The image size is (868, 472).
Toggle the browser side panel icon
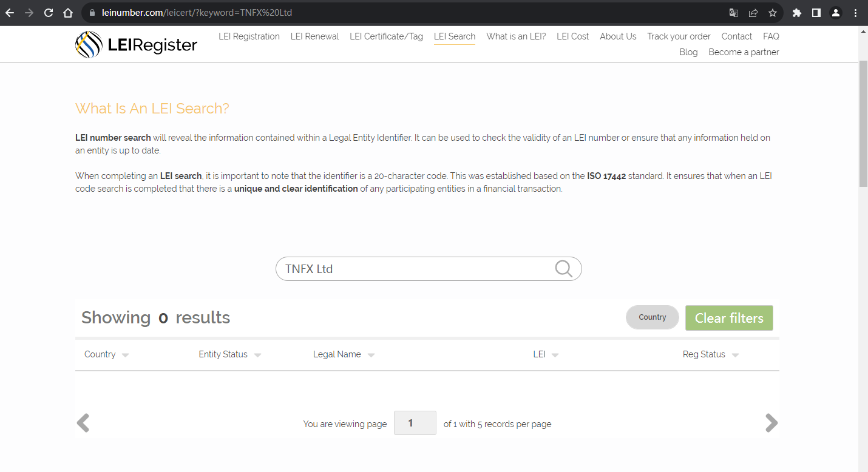[816, 13]
